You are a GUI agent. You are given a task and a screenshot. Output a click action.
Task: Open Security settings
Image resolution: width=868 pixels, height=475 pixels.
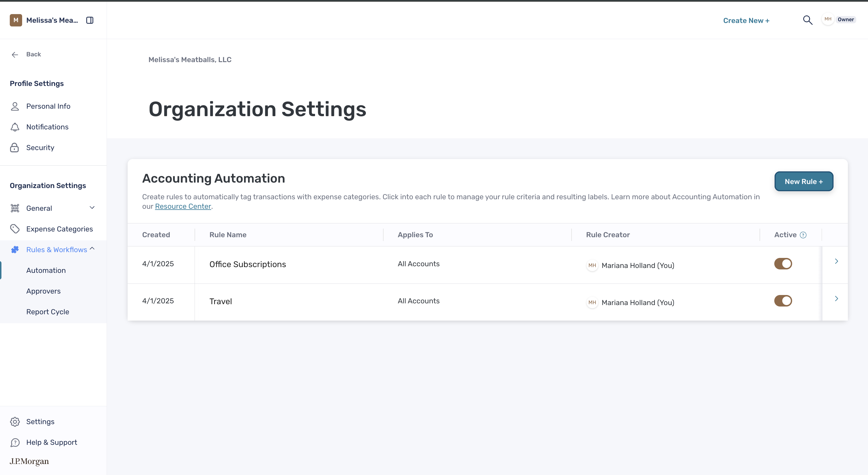coord(40,148)
